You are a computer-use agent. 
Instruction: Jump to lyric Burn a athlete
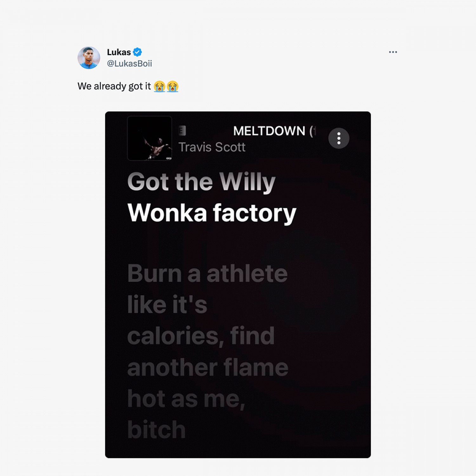pyautogui.click(x=208, y=274)
